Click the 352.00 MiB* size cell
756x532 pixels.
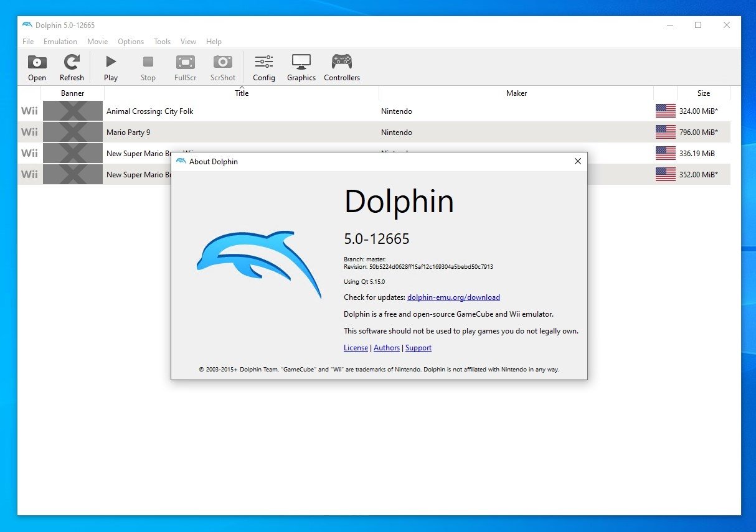pos(699,175)
